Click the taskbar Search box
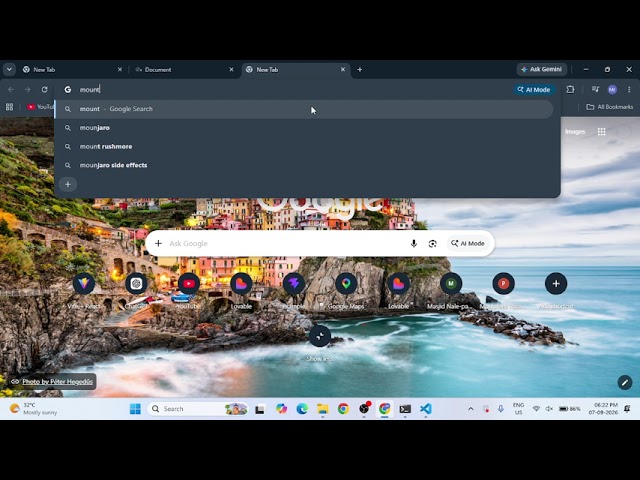This screenshot has height=480, width=640. (x=198, y=409)
